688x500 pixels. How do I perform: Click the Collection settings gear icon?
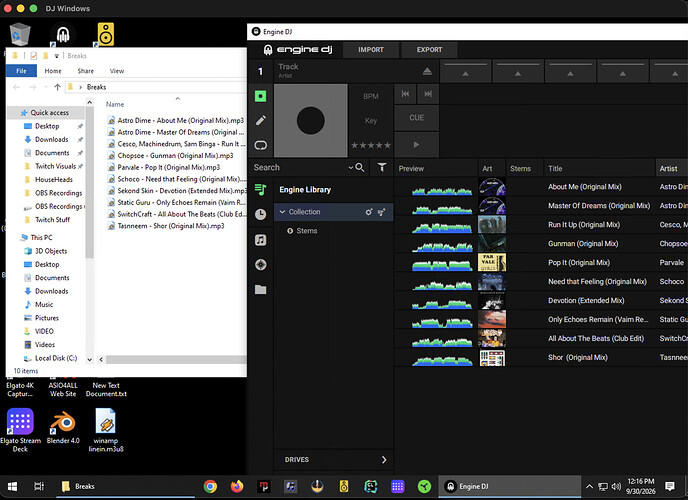pyautogui.click(x=369, y=212)
